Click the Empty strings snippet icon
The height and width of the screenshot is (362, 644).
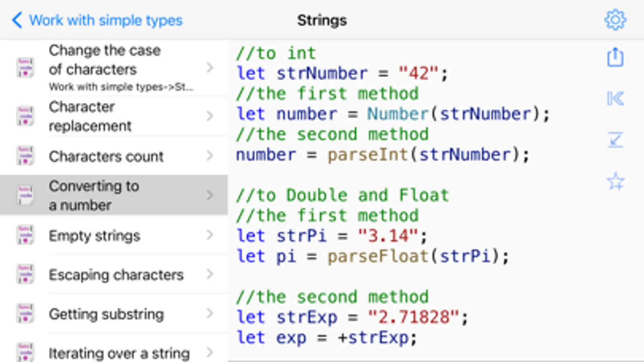click(x=25, y=235)
